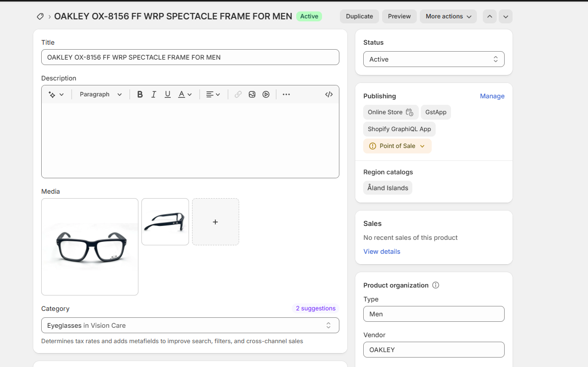
Task: Click the 'No recent sales of this product' text
Action: click(x=410, y=237)
